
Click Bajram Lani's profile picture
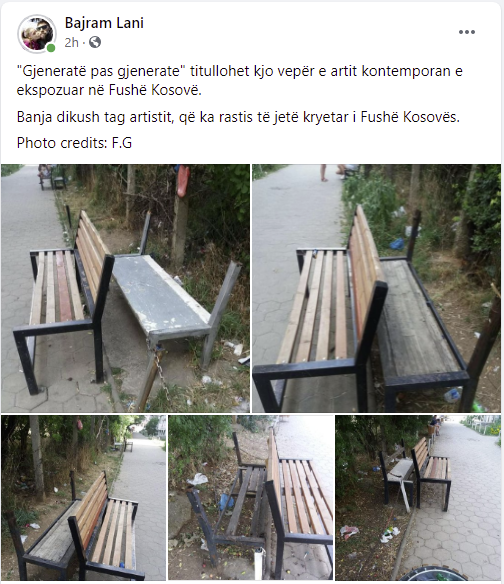coord(37,34)
